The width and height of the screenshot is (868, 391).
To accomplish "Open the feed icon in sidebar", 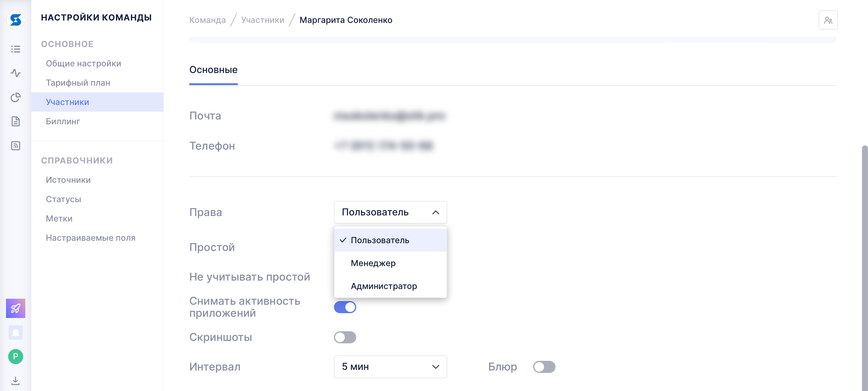I will (x=15, y=146).
